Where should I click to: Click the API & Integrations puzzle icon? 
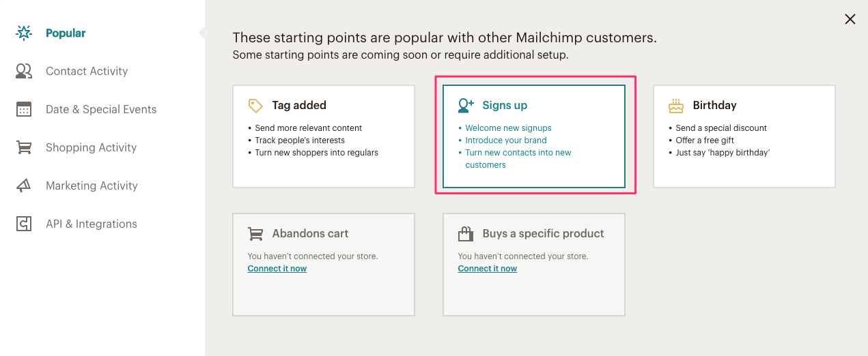point(24,224)
